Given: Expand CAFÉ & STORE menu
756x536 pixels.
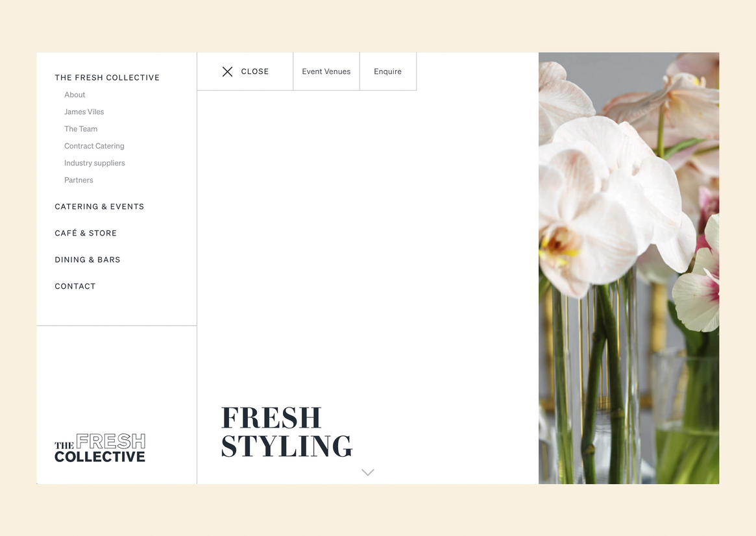Looking at the screenshot, I should coord(86,233).
